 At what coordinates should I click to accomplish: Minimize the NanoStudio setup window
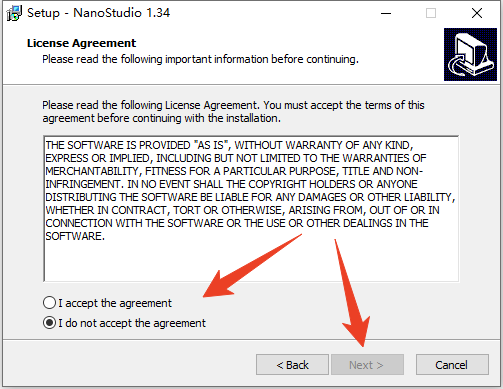coord(386,13)
